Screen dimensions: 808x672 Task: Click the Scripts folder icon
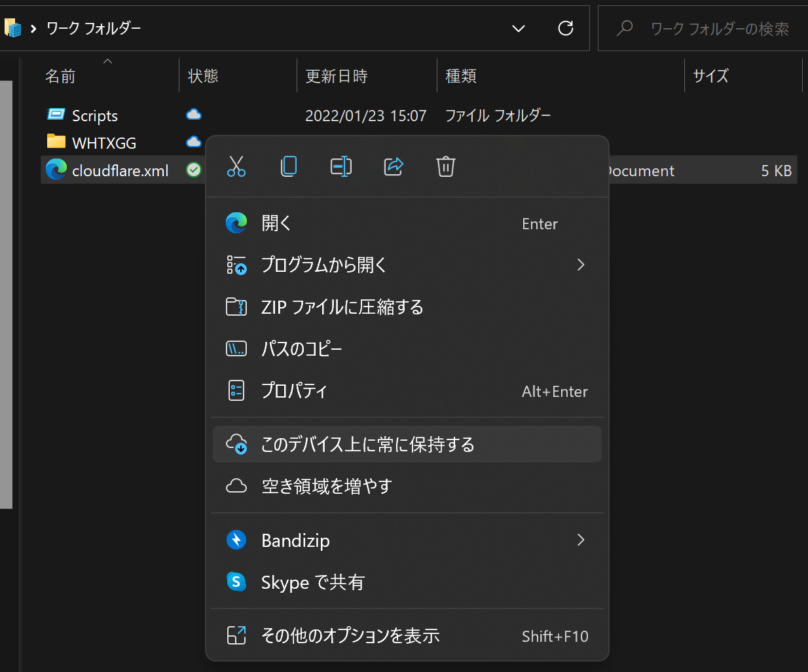tap(56, 115)
